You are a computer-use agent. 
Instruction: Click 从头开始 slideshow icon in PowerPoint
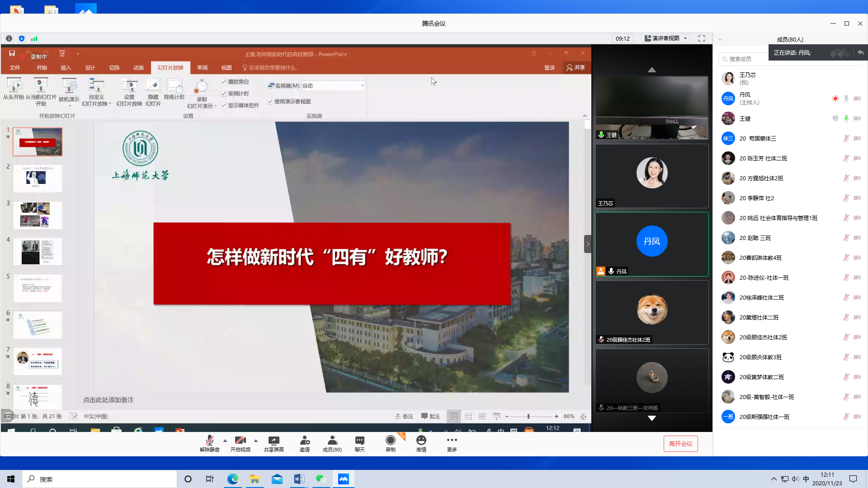[14, 85]
